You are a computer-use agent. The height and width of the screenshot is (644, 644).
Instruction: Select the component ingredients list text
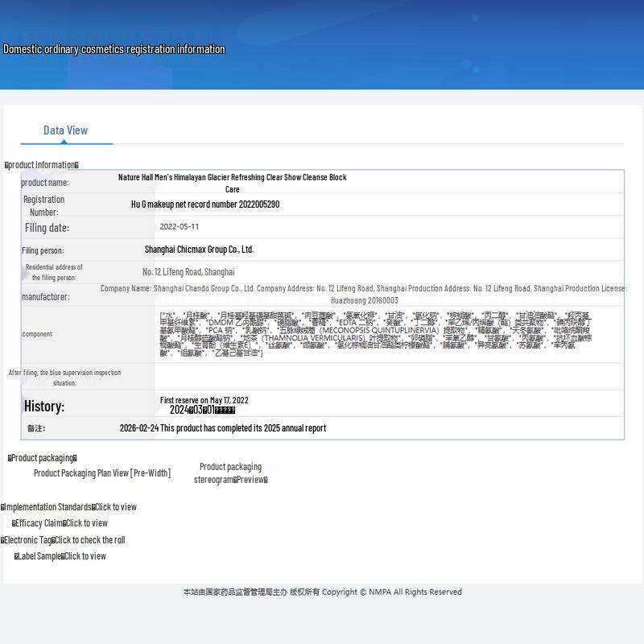pyautogui.click(x=375, y=334)
